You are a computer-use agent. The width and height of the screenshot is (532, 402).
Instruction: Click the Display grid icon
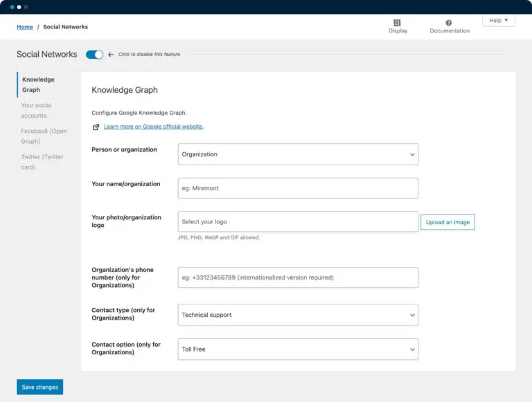click(x=397, y=23)
